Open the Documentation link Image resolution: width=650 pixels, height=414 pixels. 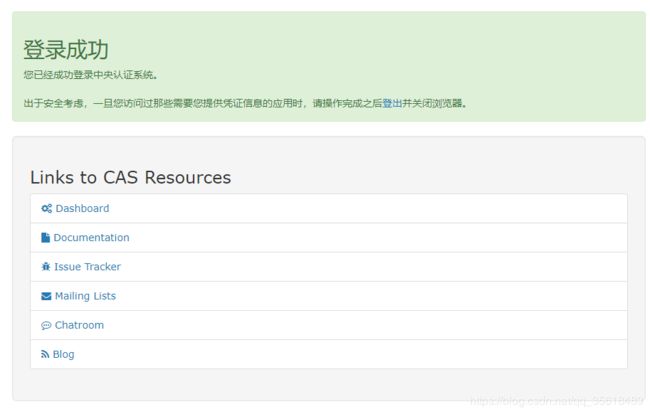tap(91, 237)
